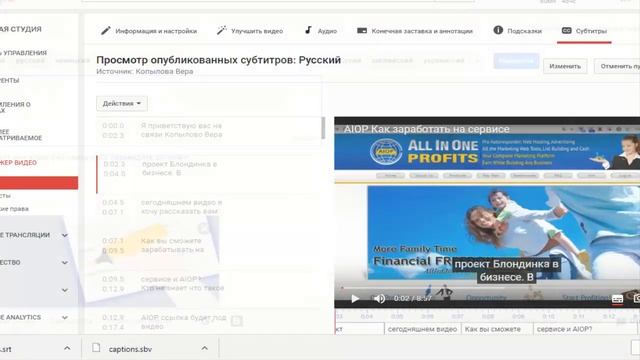
Task: Click the Изменить button
Action: pyautogui.click(x=565, y=66)
